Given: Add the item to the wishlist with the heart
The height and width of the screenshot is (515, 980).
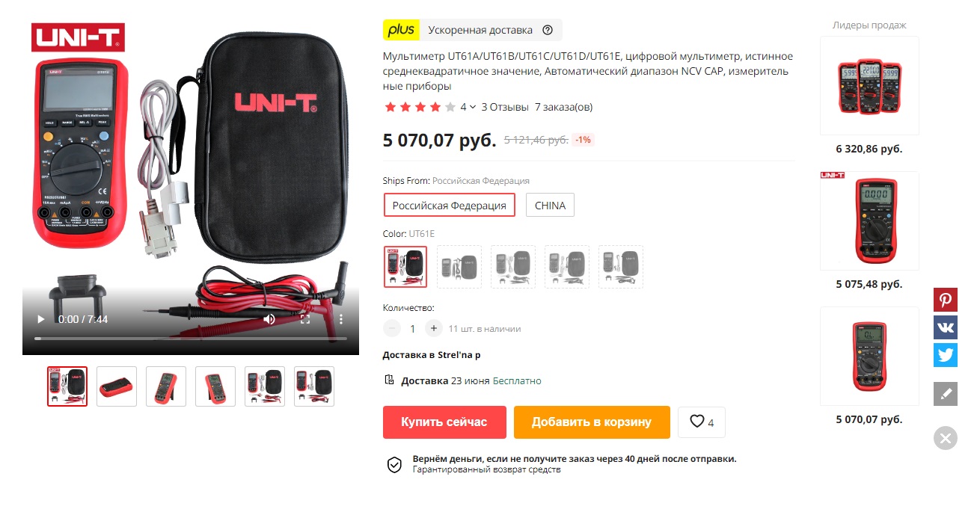Looking at the screenshot, I should coord(702,422).
